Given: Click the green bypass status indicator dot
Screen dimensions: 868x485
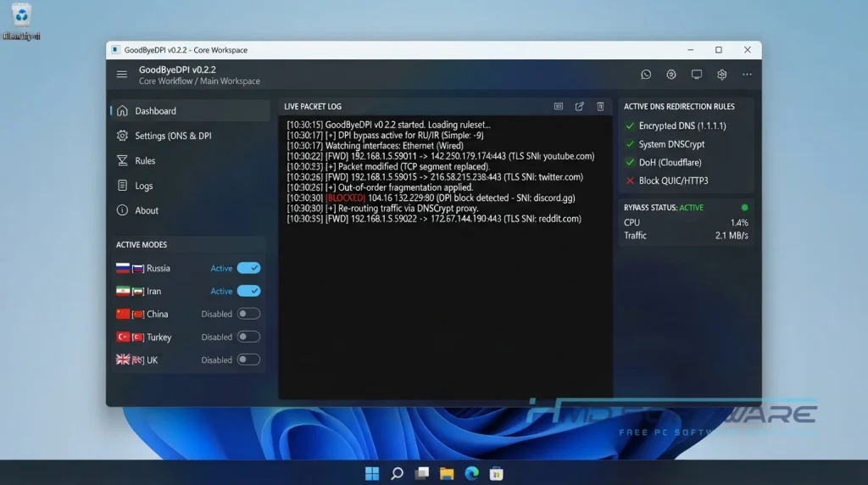Looking at the screenshot, I should [744, 208].
